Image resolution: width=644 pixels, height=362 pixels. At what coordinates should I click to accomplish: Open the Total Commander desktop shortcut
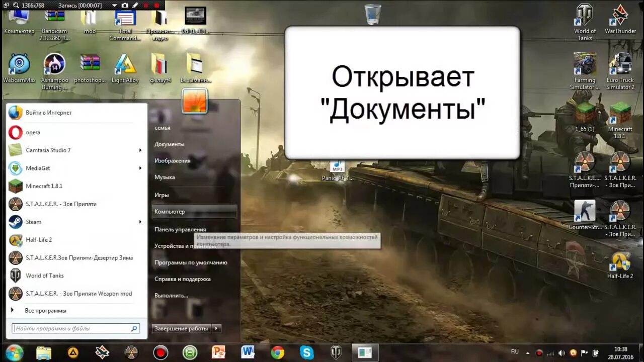(125, 24)
